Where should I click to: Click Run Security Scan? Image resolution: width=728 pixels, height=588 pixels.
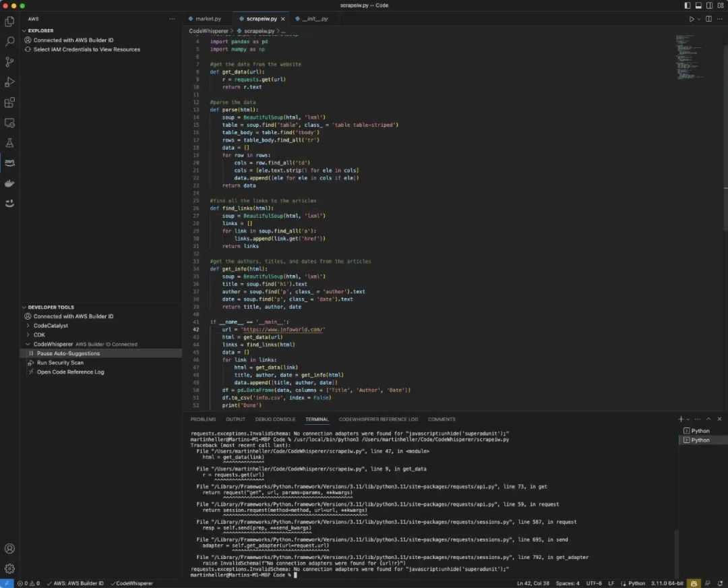click(60, 363)
